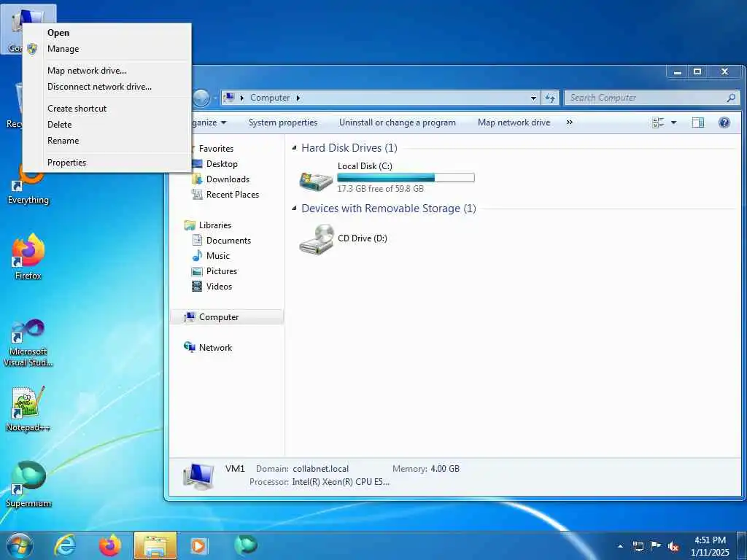Open the Windows Start menu

point(20,545)
